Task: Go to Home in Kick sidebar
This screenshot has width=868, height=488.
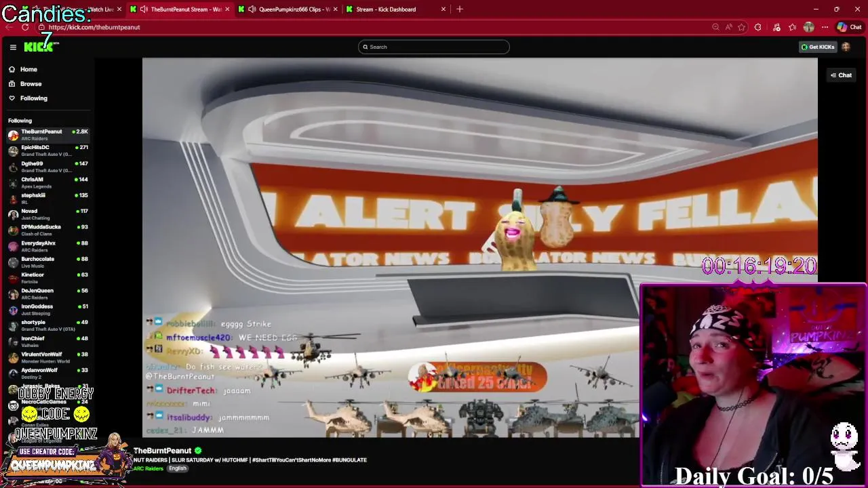Action: point(28,69)
